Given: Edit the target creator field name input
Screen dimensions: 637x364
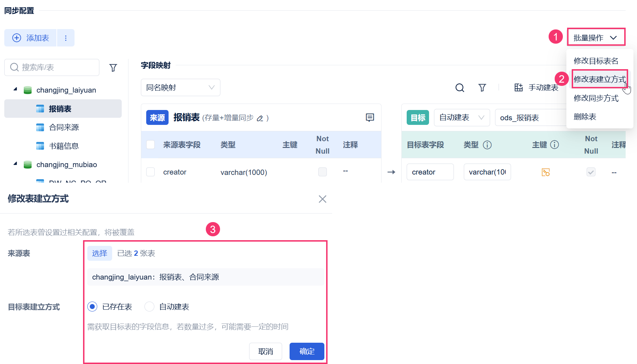Looking at the screenshot, I should 430,172.
